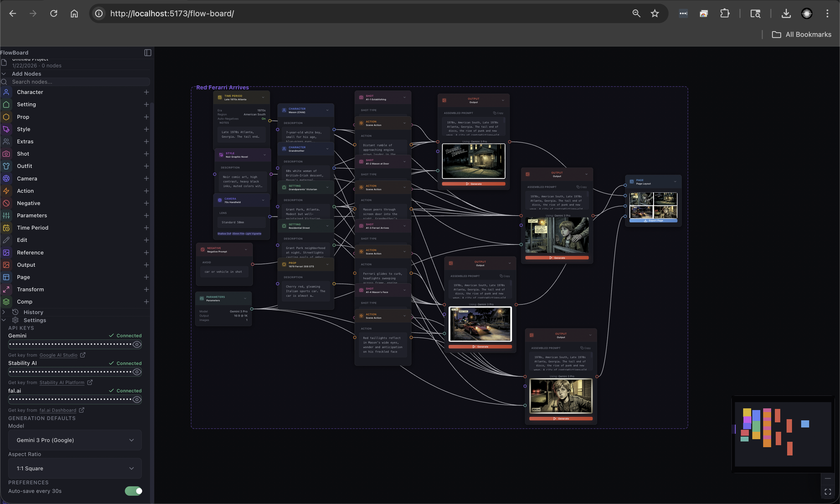Expand the History section

pyautogui.click(x=4, y=312)
